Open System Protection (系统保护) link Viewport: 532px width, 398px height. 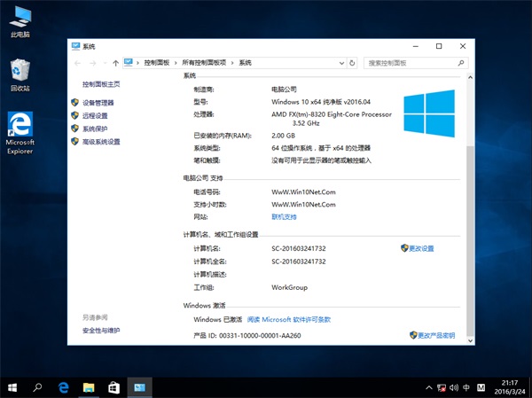point(94,129)
